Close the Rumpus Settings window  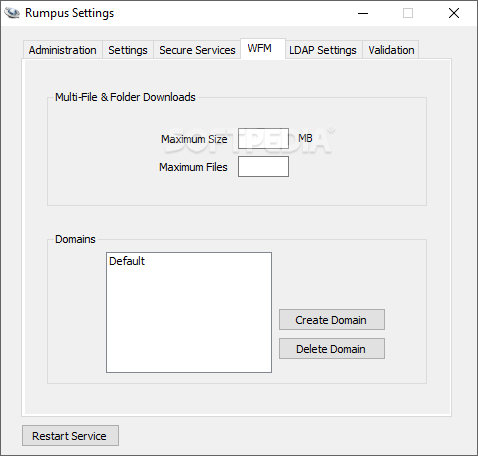click(x=454, y=13)
